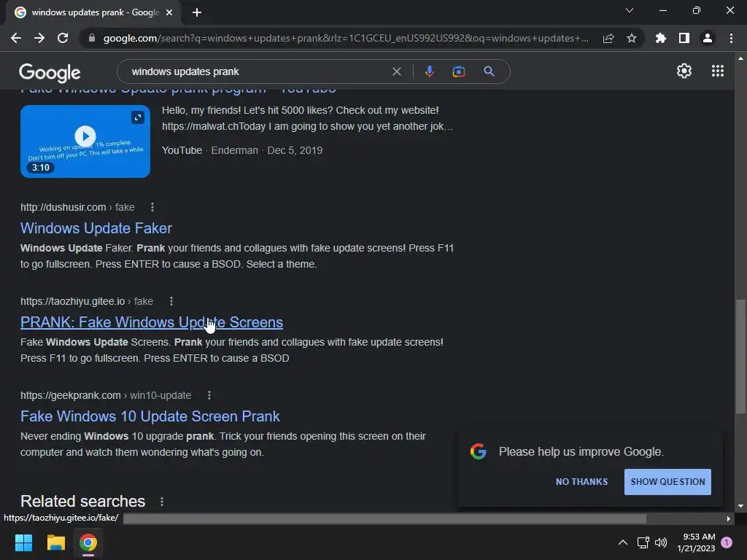Open network status tray icon
The image size is (747, 560).
[x=643, y=542]
